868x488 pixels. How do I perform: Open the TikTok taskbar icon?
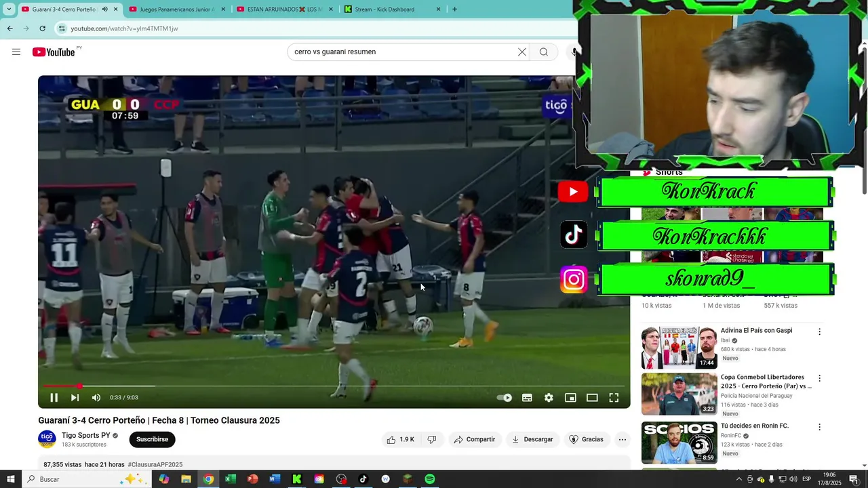pyautogui.click(x=363, y=479)
